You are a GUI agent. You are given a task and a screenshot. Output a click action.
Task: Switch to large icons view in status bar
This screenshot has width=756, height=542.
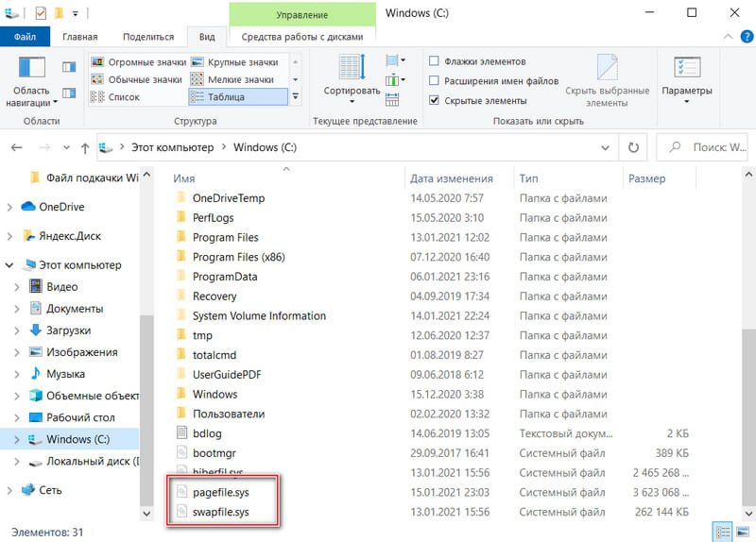743,532
